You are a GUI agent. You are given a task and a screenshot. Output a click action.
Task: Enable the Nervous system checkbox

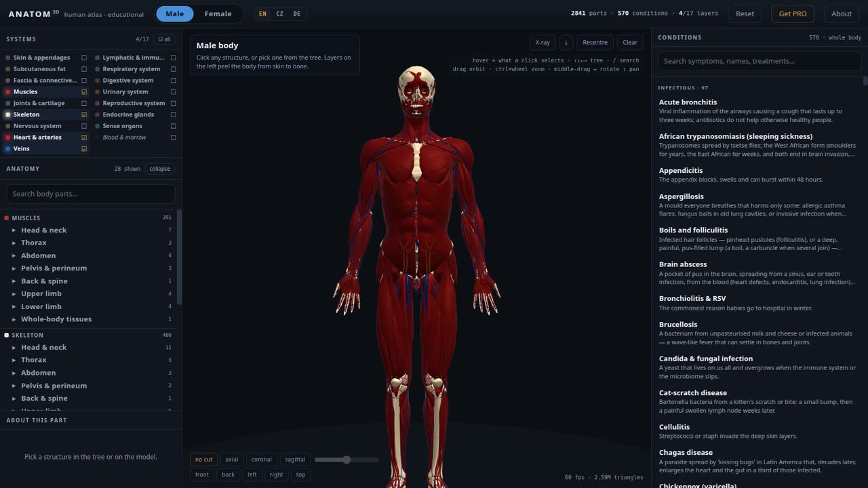[84, 126]
